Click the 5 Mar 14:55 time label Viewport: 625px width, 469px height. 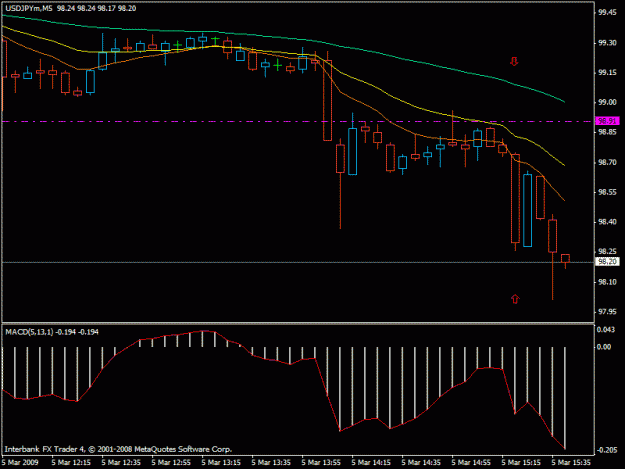(x=471, y=462)
